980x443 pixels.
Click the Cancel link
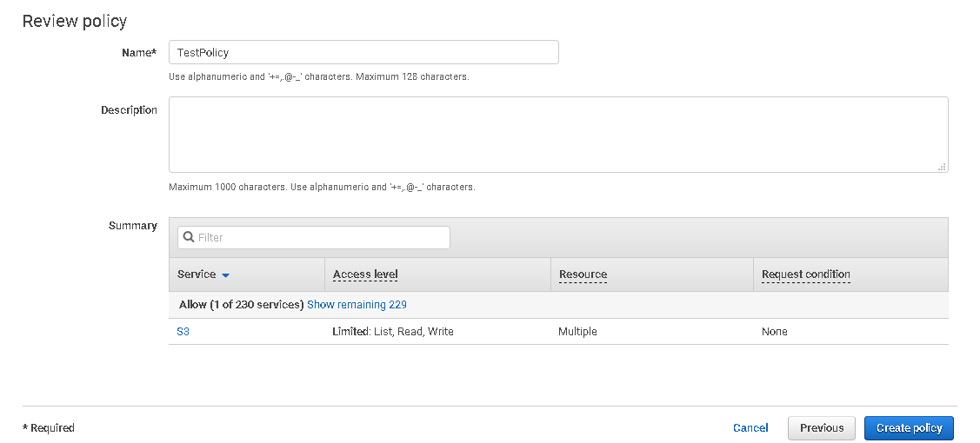[x=750, y=428]
